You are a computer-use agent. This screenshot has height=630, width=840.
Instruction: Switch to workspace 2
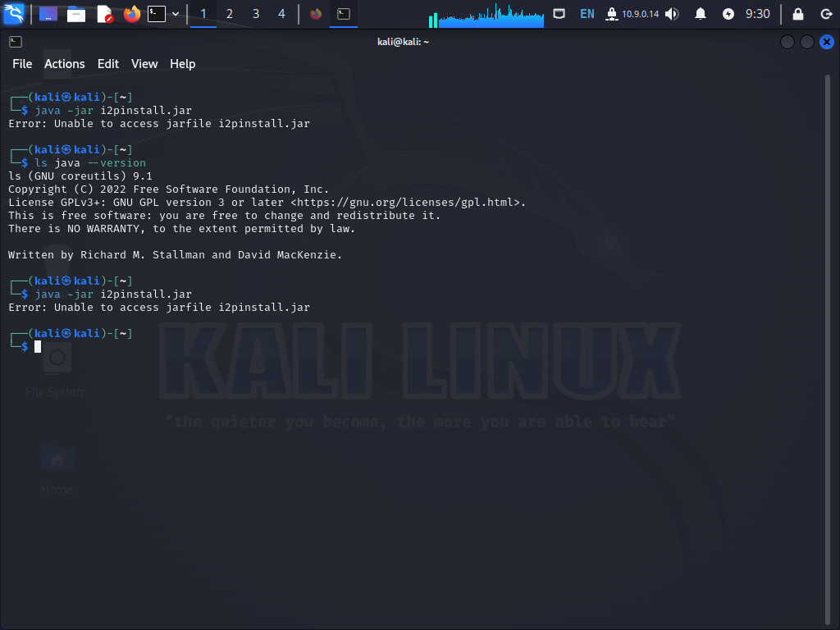230,14
